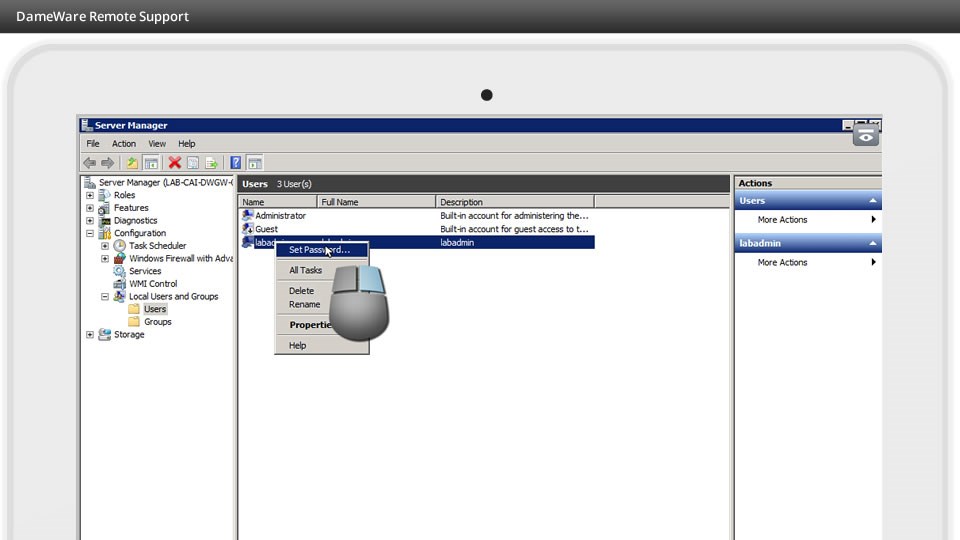Click the Administrator user account icon
The height and width of the screenshot is (540, 960).
pos(247,216)
